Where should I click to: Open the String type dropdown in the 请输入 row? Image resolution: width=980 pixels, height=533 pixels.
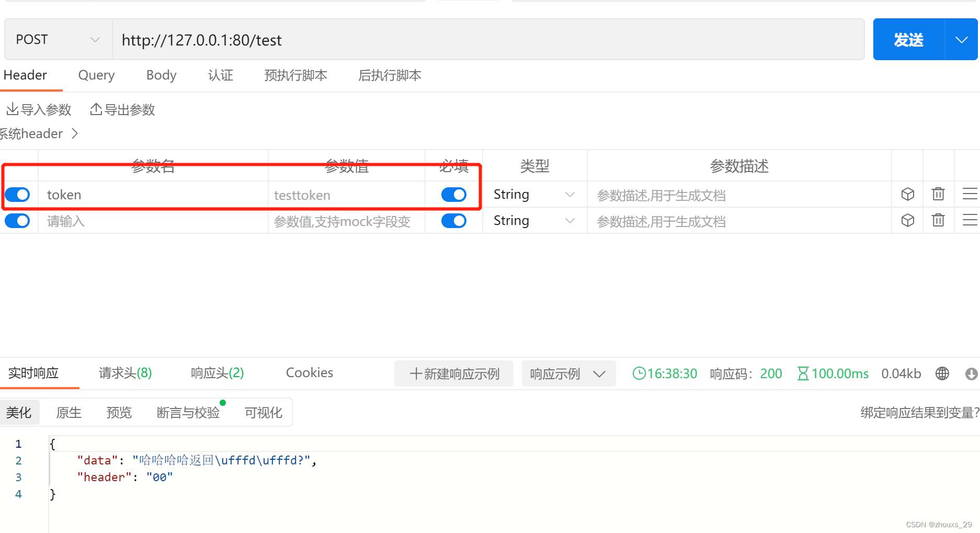click(x=534, y=221)
